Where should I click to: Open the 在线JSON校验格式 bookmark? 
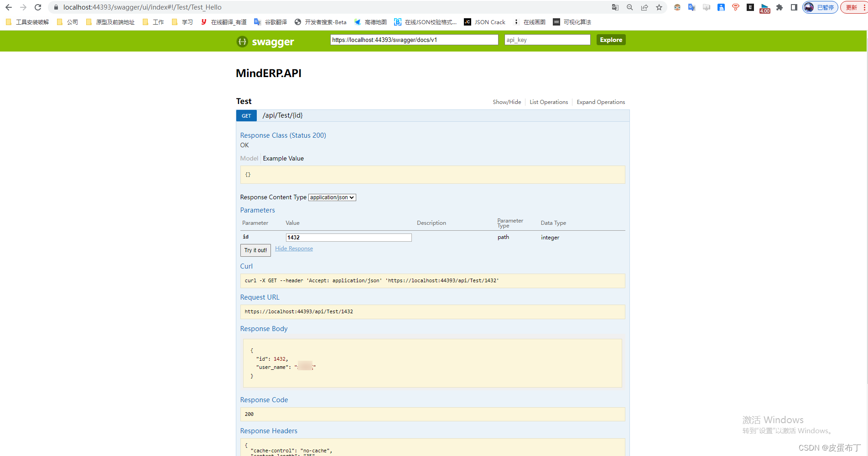tap(426, 22)
